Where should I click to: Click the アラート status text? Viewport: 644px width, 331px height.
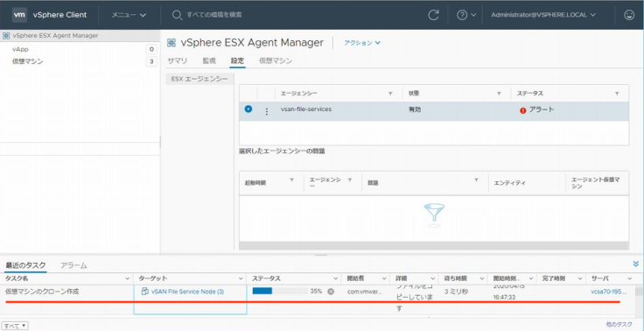click(x=542, y=109)
